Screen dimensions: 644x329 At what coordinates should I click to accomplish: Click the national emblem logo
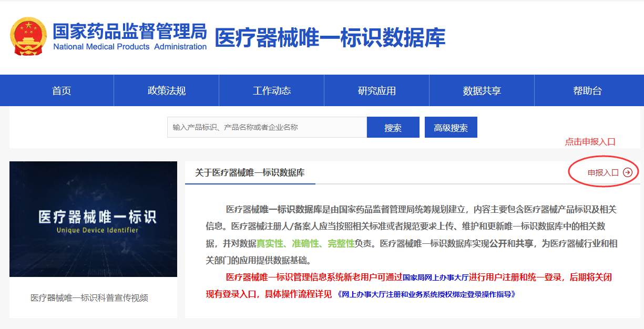(x=28, y=36)
